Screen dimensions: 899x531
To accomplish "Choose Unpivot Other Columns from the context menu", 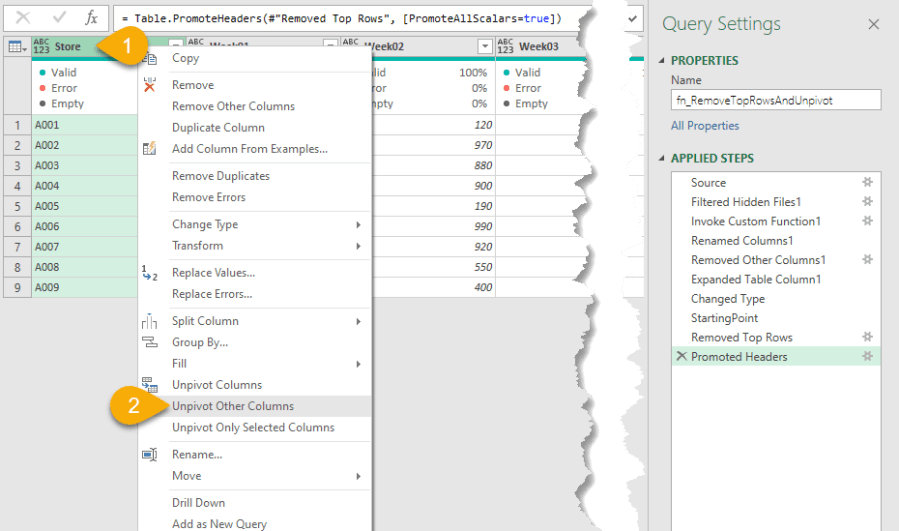I will tap(233, 406).
